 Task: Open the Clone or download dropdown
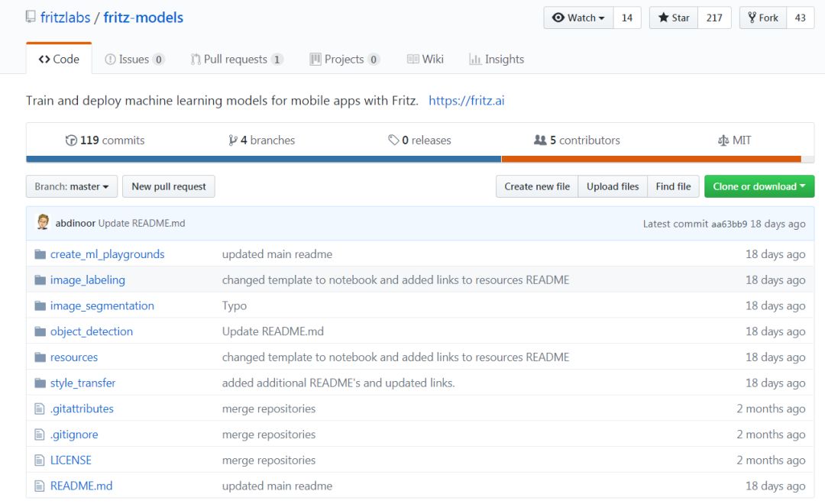point(759,186)
